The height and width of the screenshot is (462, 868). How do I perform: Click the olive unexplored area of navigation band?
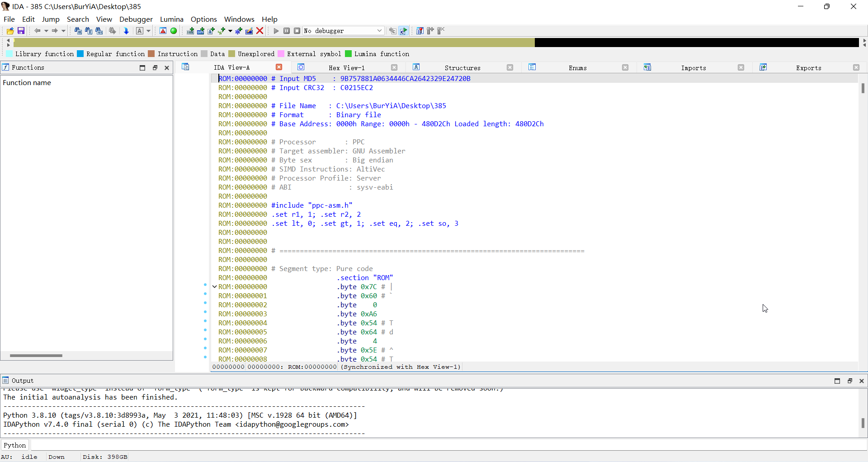(x=271, y=43)
